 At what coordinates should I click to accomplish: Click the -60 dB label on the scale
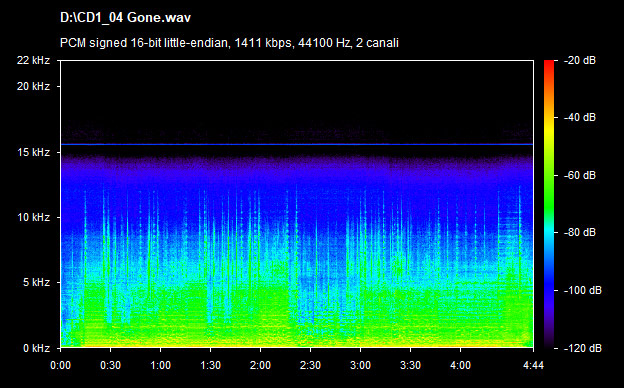(x=579, y=175)
